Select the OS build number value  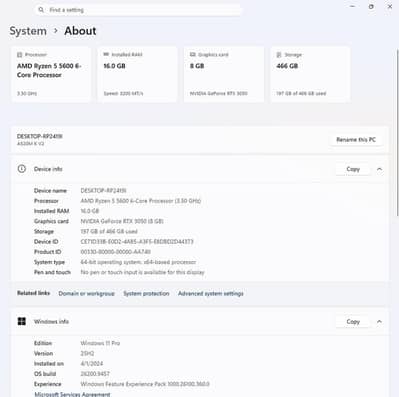[x=95, y=374]
